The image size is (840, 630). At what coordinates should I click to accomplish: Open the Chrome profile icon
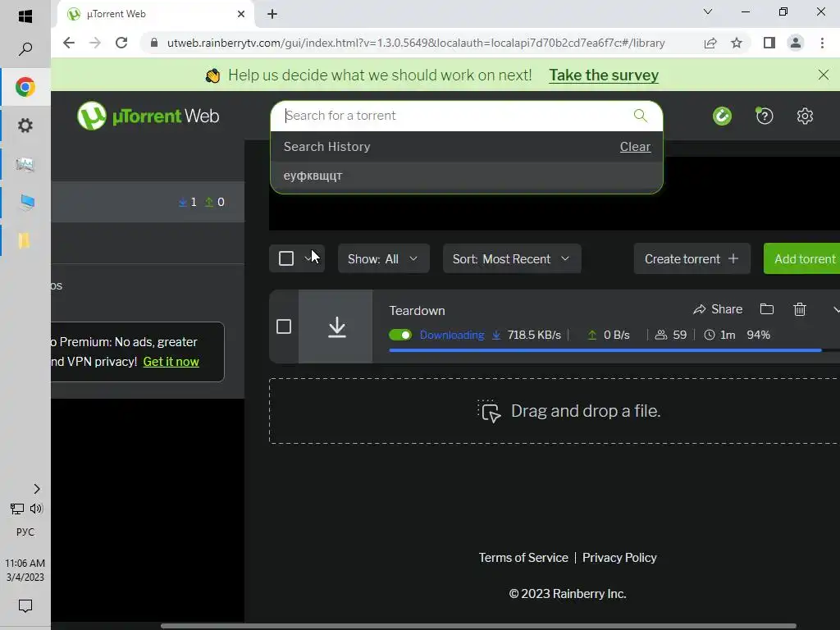(x=796, y=43)
